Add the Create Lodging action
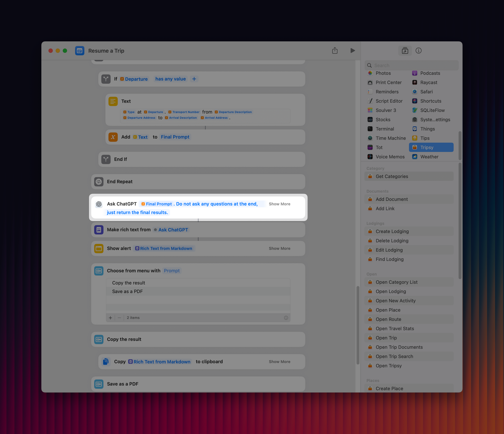Viewport: 504px width, 434px height. (409, 232)
